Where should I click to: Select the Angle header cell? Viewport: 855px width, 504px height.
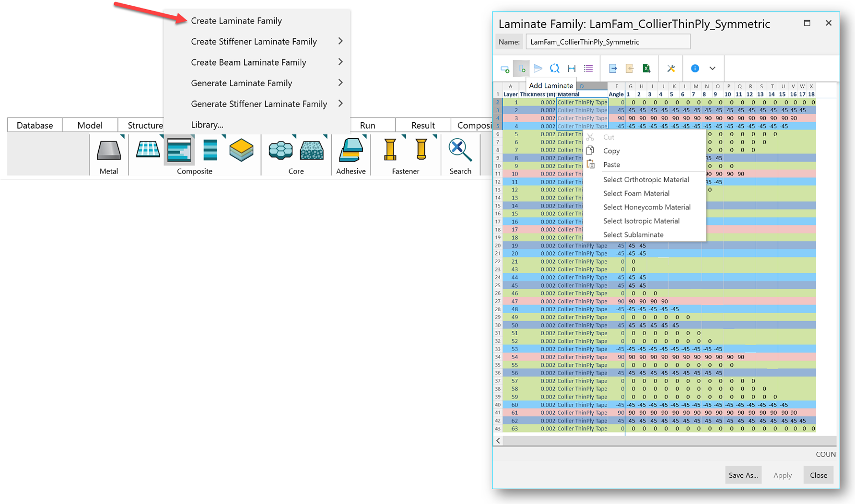[616, 94]
